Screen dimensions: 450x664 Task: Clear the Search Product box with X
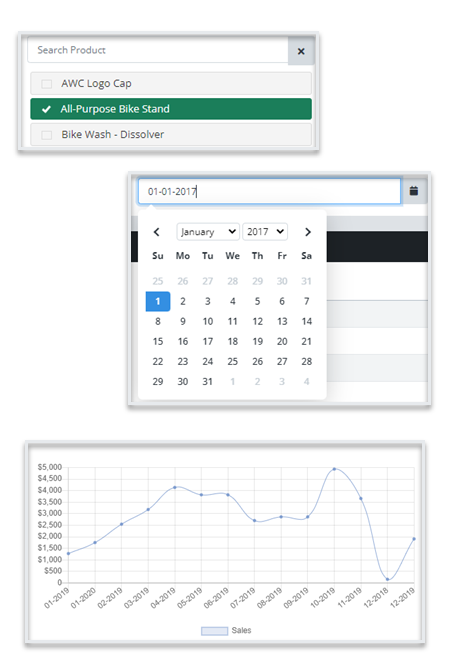301,51
